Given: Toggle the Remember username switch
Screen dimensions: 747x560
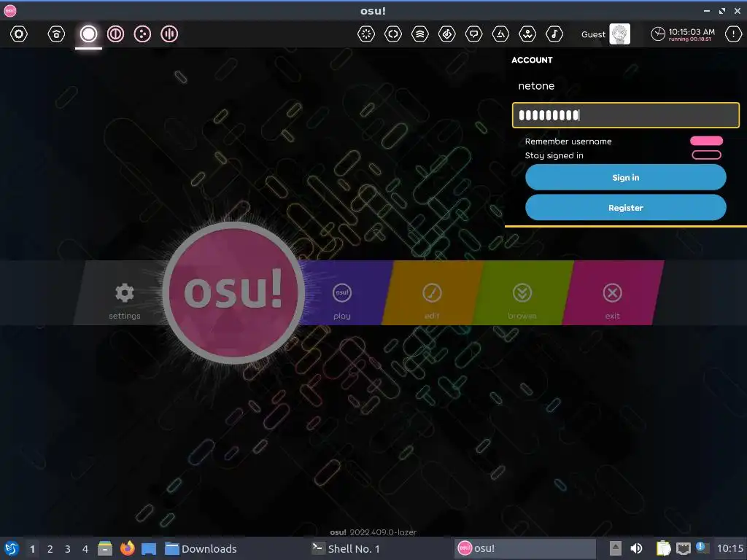Looking at the screenshot, I should coord(706,141).
